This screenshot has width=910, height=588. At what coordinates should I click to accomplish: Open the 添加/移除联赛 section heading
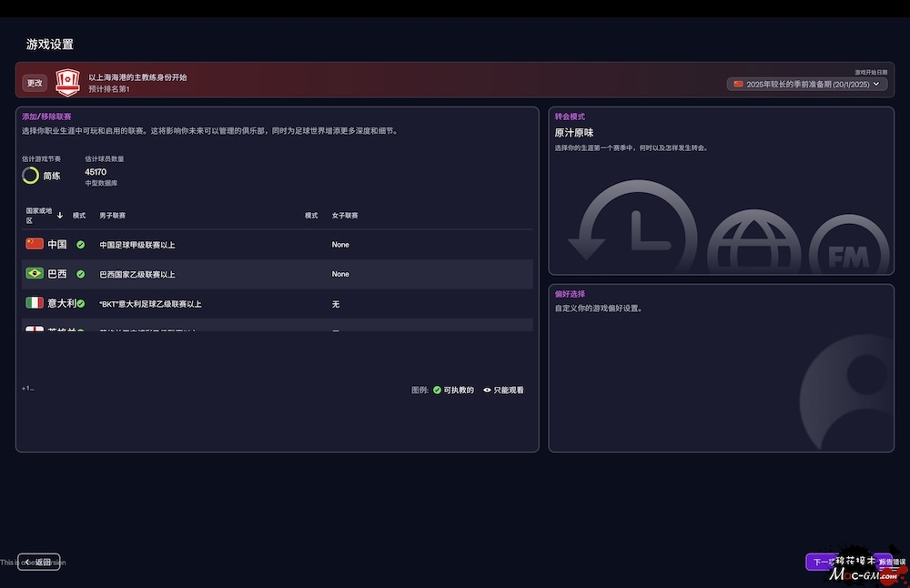(x=46, y=117)
